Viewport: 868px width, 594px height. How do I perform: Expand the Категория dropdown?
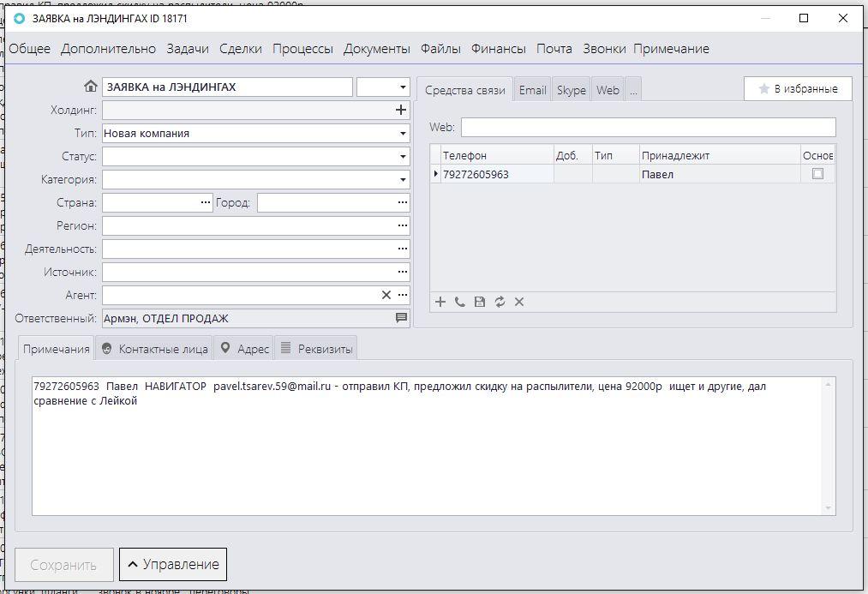coord(403,180)
